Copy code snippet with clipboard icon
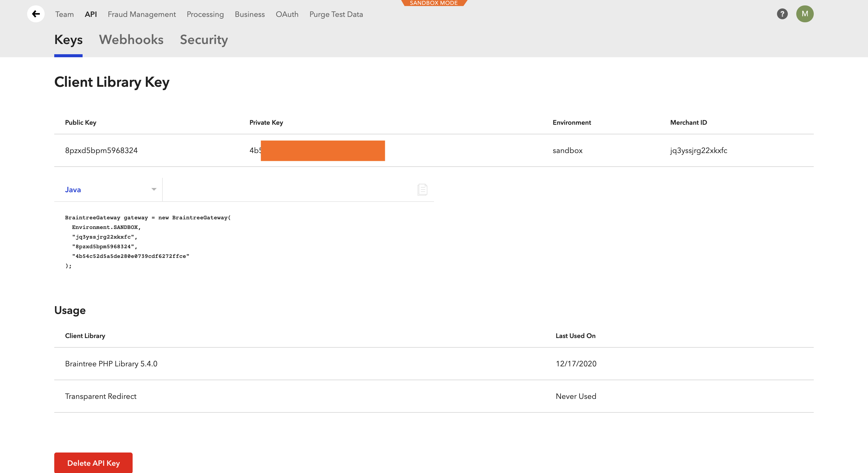This screenshot has height=473, width=868. point(422,189)
